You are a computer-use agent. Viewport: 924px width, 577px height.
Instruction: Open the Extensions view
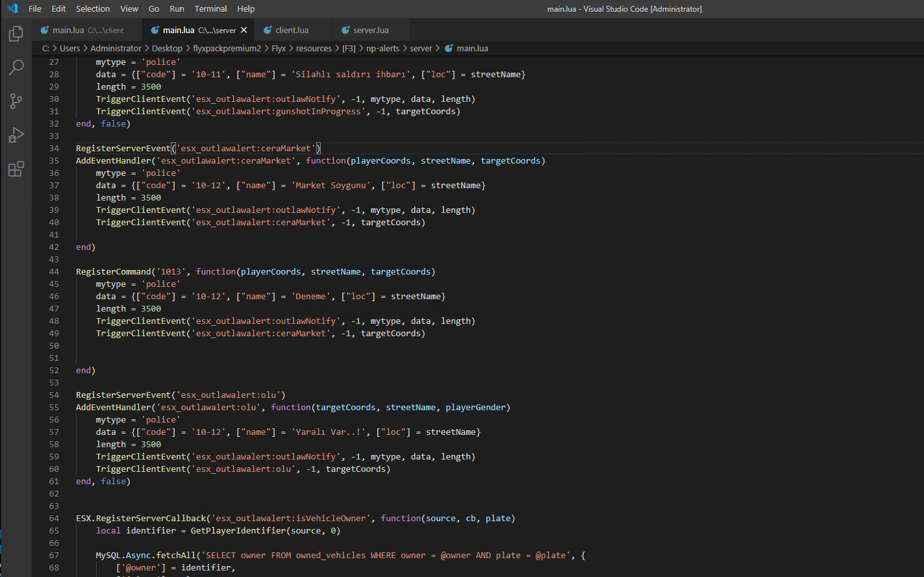pyautogui.click(x=16, y=169)
